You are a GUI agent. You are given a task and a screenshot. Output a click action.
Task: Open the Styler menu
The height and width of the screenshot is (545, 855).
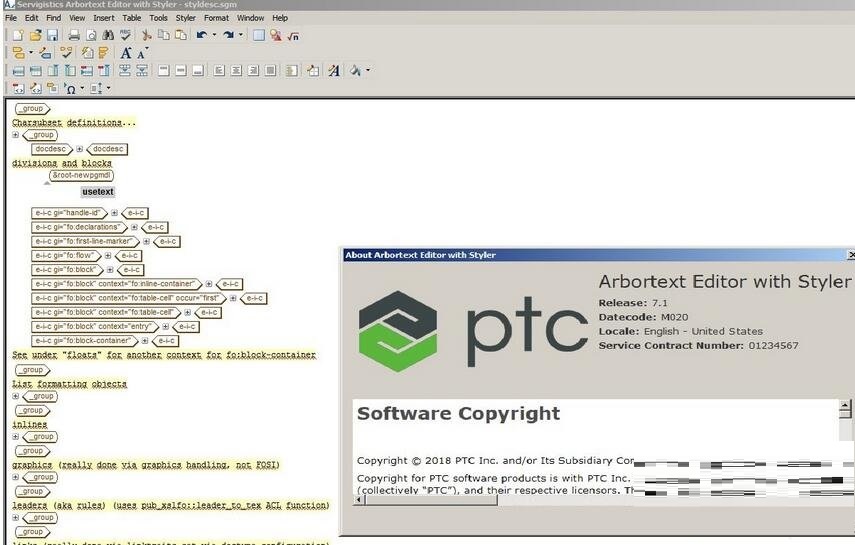tap(185, 18)
